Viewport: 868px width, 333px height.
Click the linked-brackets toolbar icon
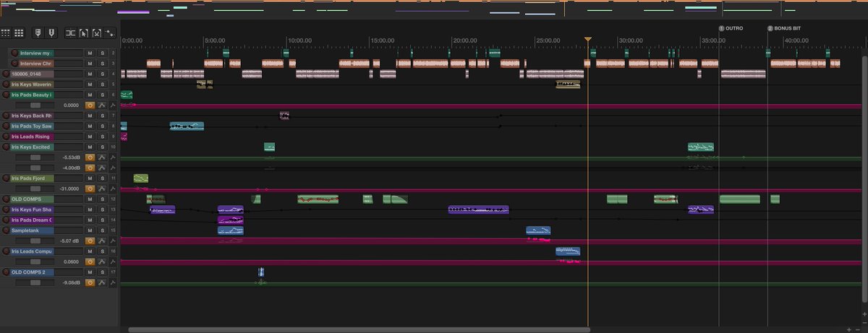(x=70, y=33)
